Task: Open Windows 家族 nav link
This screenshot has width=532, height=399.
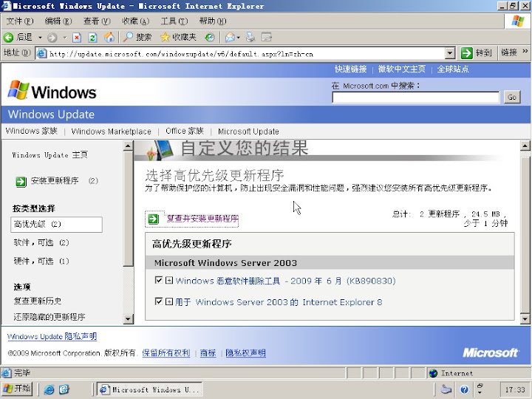Action: pyautogui.click(x=32, y=131)
